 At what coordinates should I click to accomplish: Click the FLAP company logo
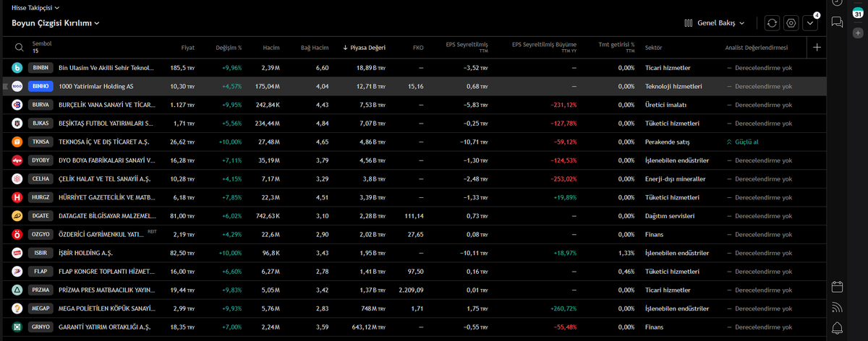click(x=17, y=272)
